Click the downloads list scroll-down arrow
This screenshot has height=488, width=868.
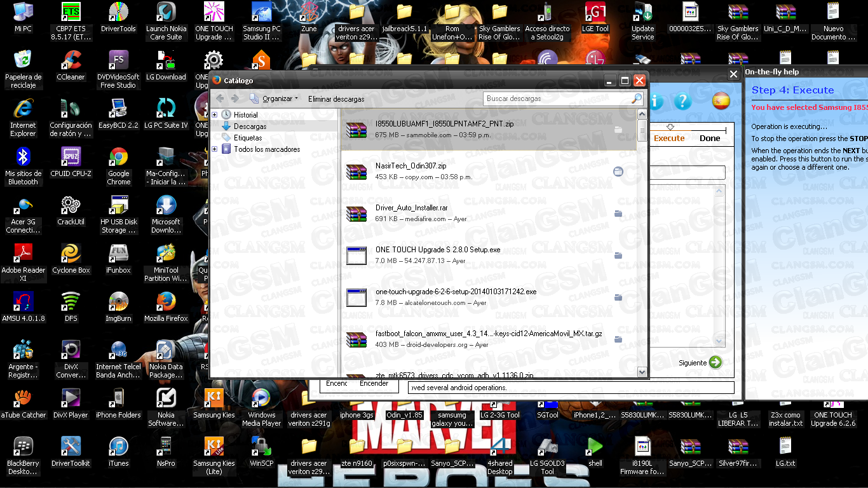642,372
